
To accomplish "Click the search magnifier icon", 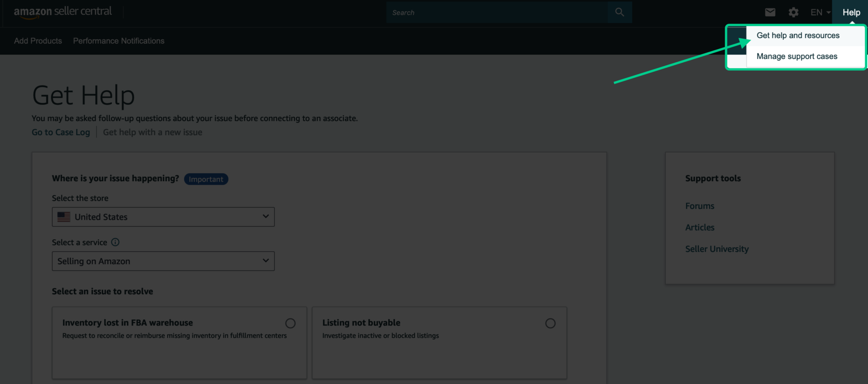I will tap(619, 12).
